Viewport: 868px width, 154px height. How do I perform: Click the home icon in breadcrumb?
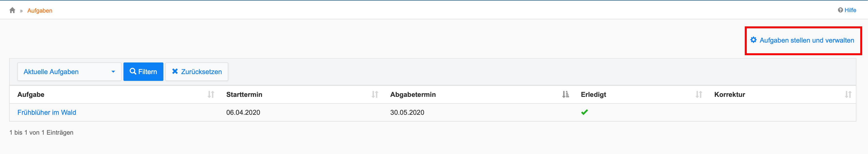point(13,10)
